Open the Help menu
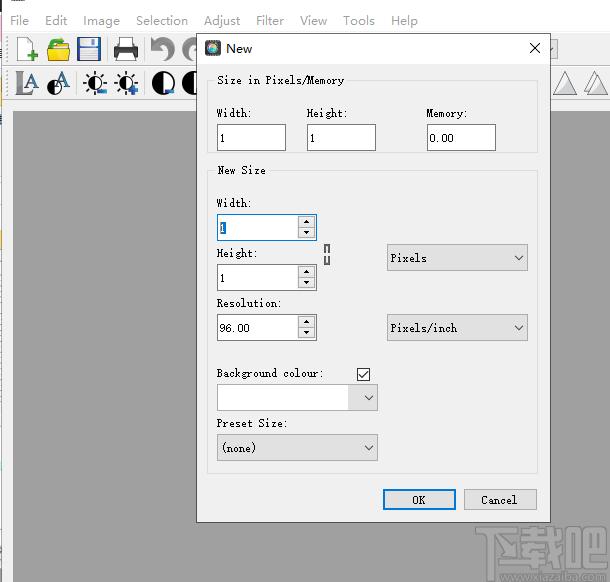 404,21
